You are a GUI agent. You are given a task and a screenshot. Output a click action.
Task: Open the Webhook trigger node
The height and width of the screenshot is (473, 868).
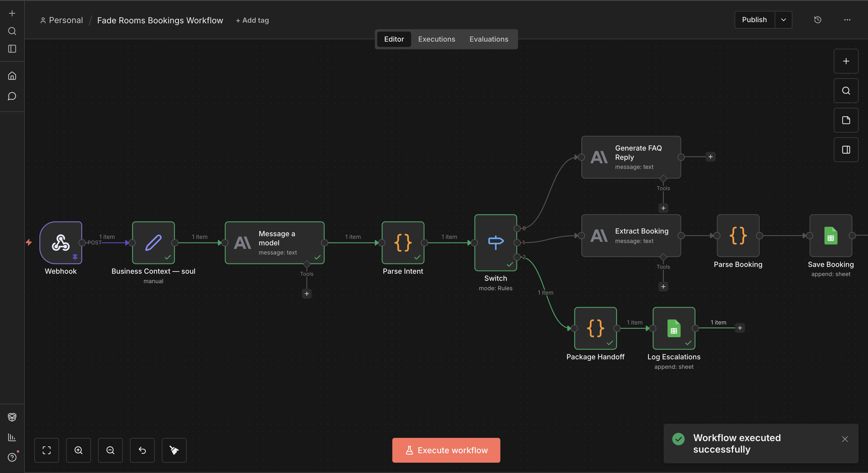click(x=61, y=243)
